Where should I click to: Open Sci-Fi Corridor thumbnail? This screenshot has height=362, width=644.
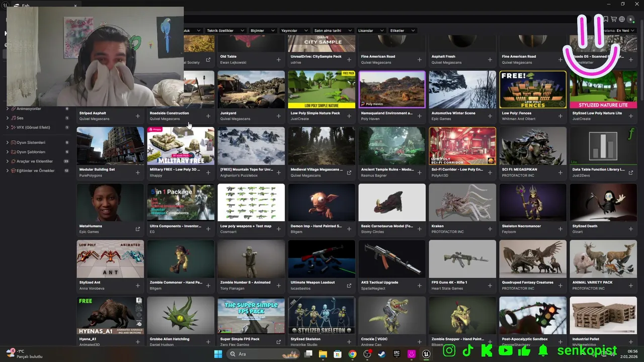pyautogui.click(x=462, y=146)
